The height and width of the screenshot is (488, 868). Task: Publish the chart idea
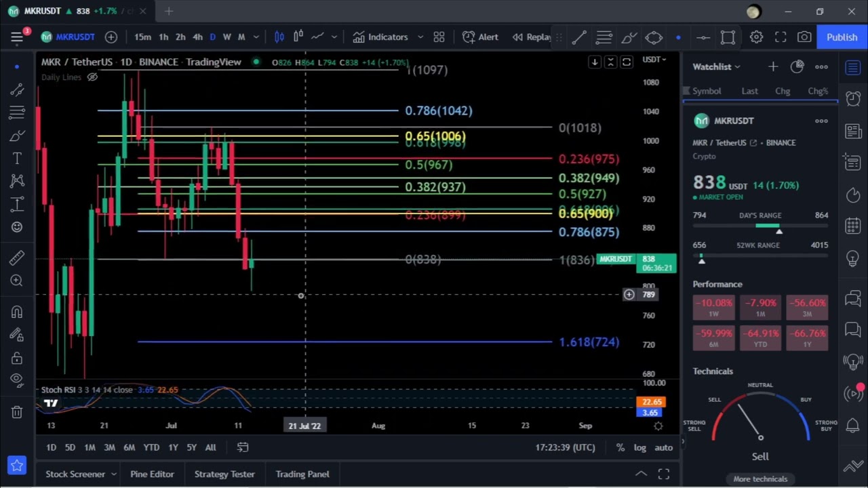[842, 37]
